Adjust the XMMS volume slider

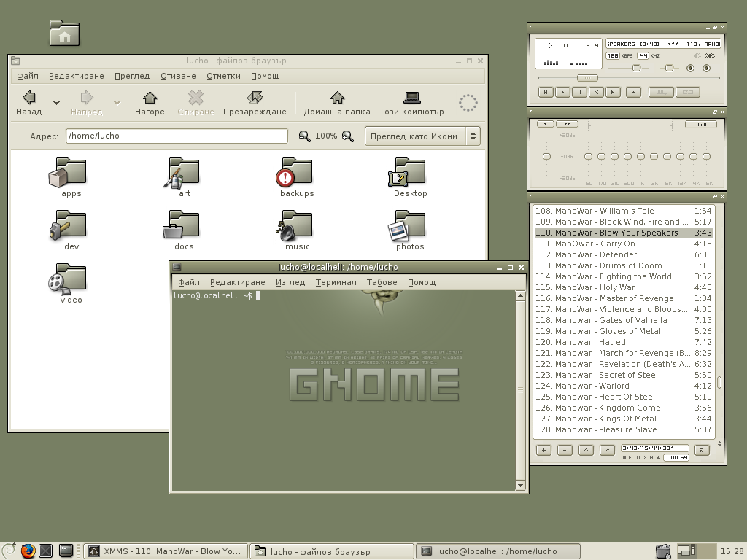pos(636,68)
